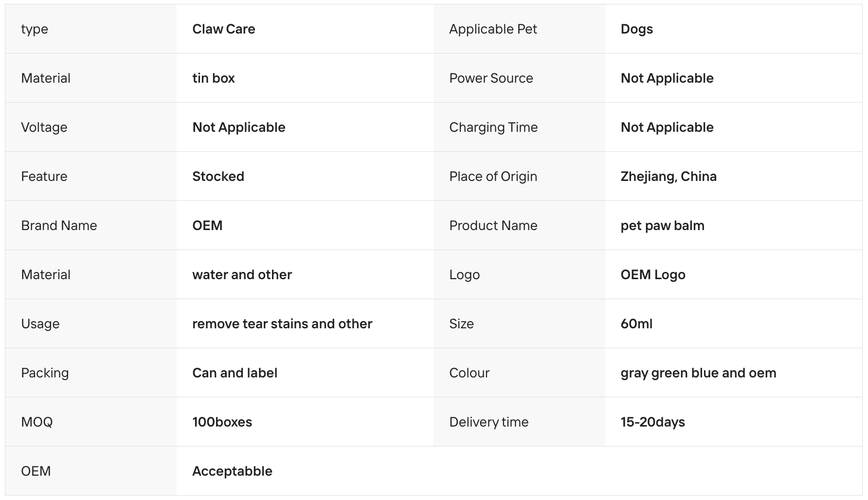
Task: Click the 'water and other' material value
Action: 242,275
